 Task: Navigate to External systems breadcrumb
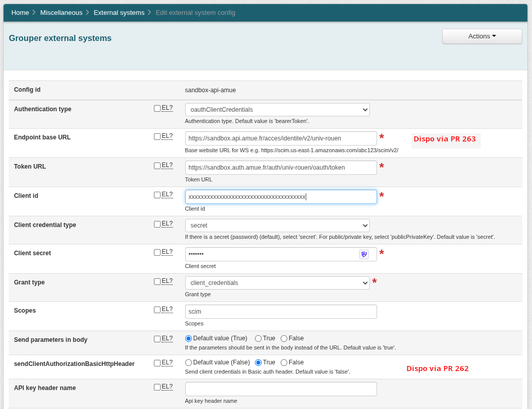tap(119, 12)
